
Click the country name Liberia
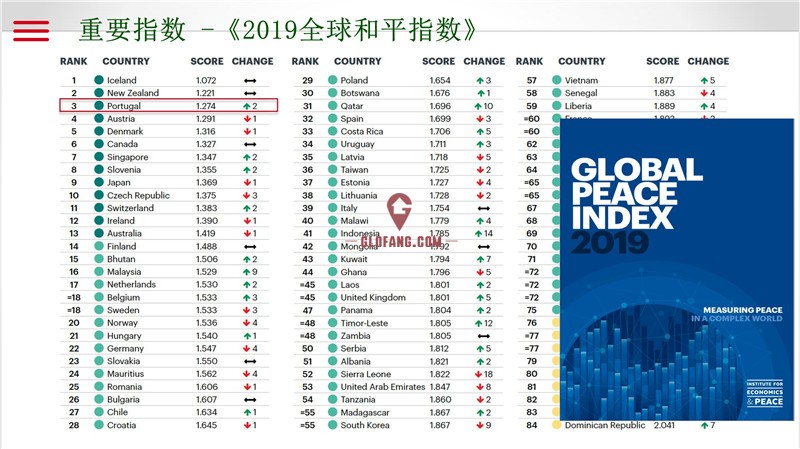[x=578, y=106]
